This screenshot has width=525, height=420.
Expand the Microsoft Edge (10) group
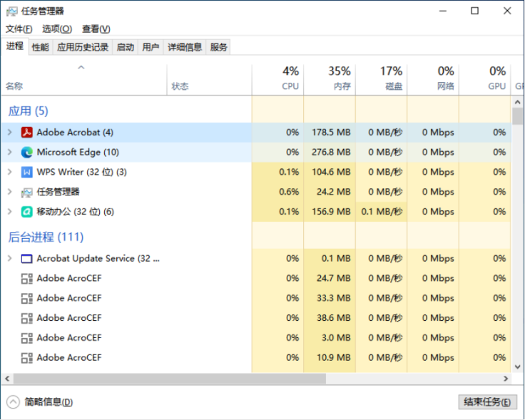point(10,153)
